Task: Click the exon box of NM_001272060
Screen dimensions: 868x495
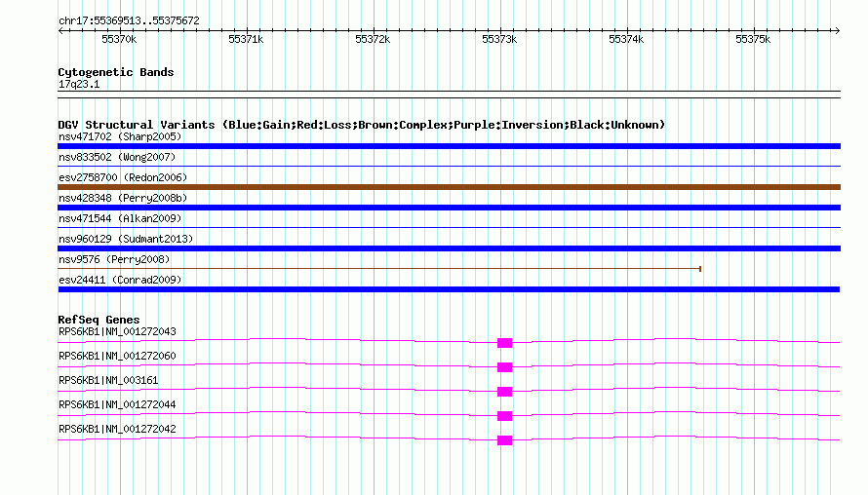Action: click(504, 367)
